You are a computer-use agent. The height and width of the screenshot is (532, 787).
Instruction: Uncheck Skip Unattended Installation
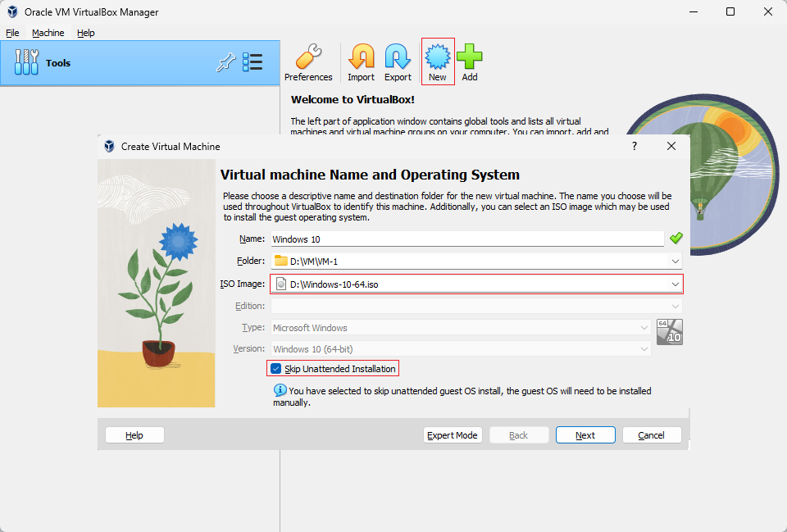[x=275, y=369]
